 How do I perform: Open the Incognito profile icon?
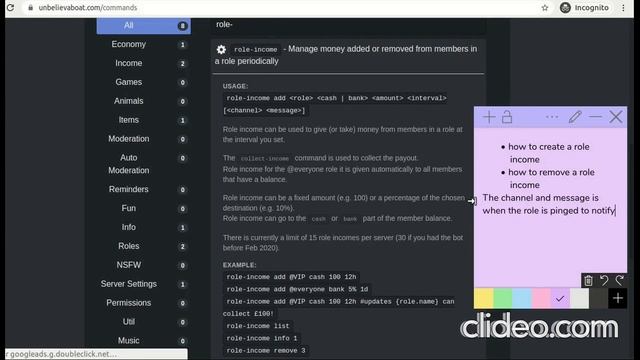point(565,8)
